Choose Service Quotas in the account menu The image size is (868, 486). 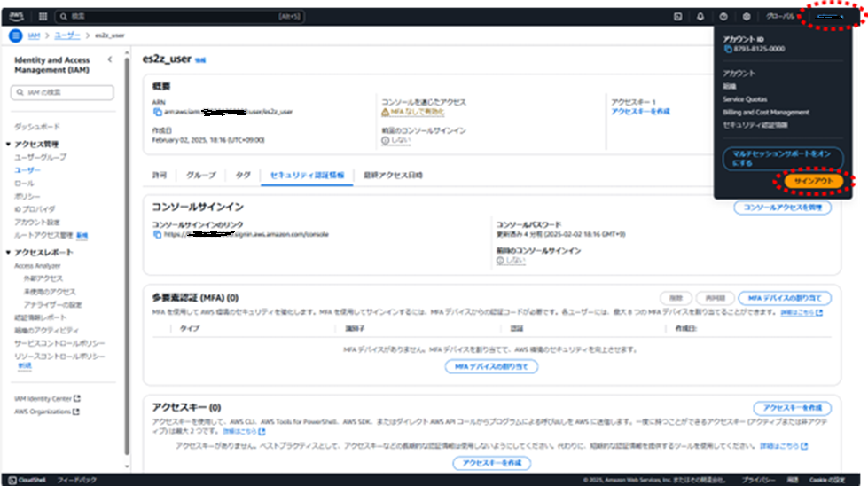tap(745, 99)
